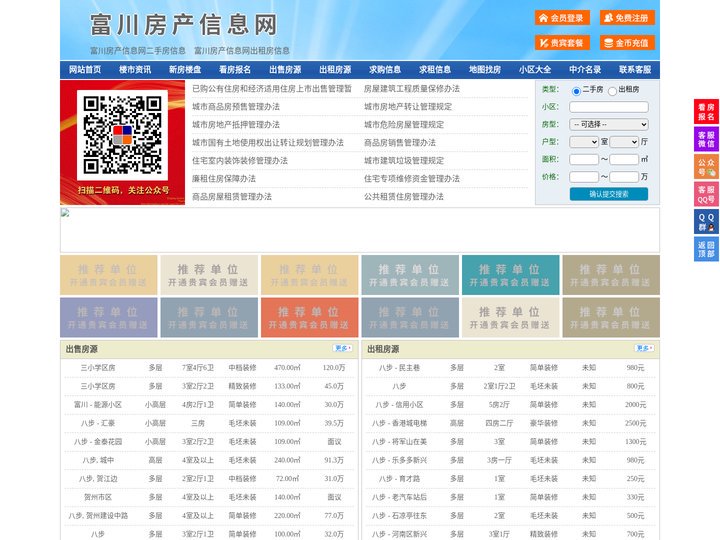
Task: Click the 看房报名 red sidebar icon
Action: pyautogui.click(x=706, y=112)
